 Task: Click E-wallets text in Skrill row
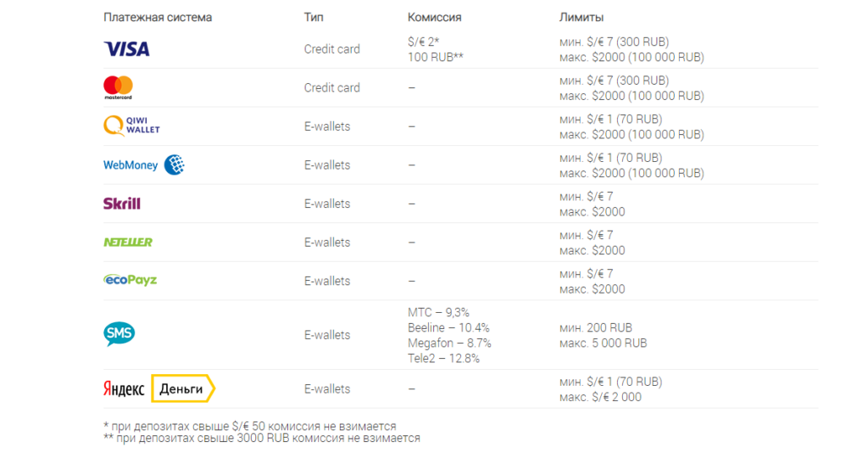(327, 204)
